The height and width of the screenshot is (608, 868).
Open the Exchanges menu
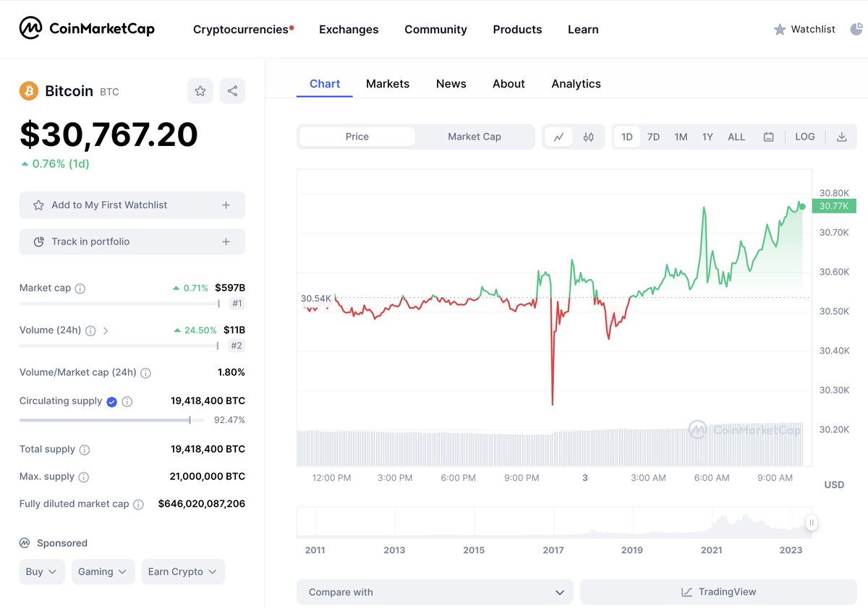[x=349, y=30]
